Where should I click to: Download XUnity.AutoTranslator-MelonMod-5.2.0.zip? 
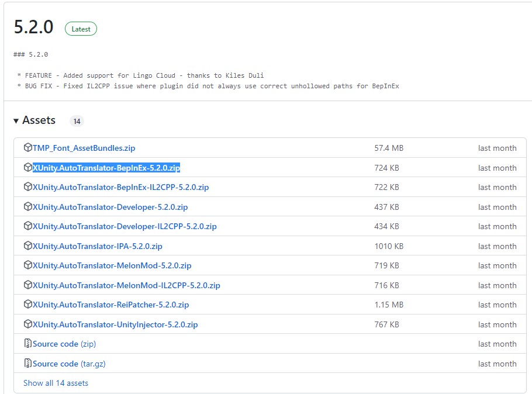112,265
